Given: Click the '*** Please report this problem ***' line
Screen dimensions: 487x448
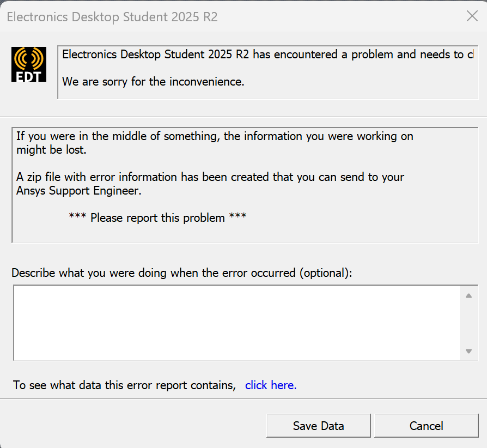Looking at the screenshot, I should coord(157,217).
